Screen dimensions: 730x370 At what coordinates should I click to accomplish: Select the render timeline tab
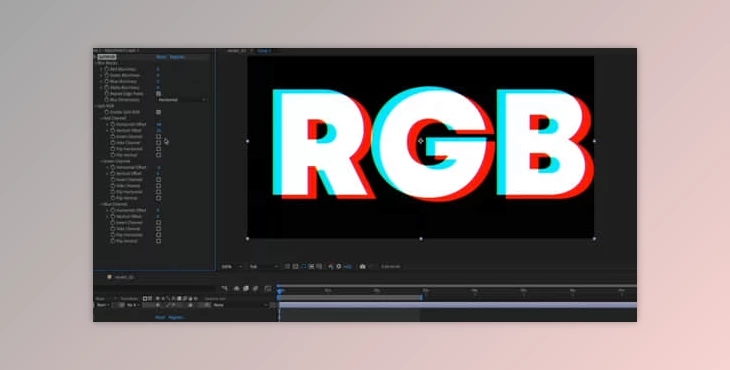click(x=124, y=277)
